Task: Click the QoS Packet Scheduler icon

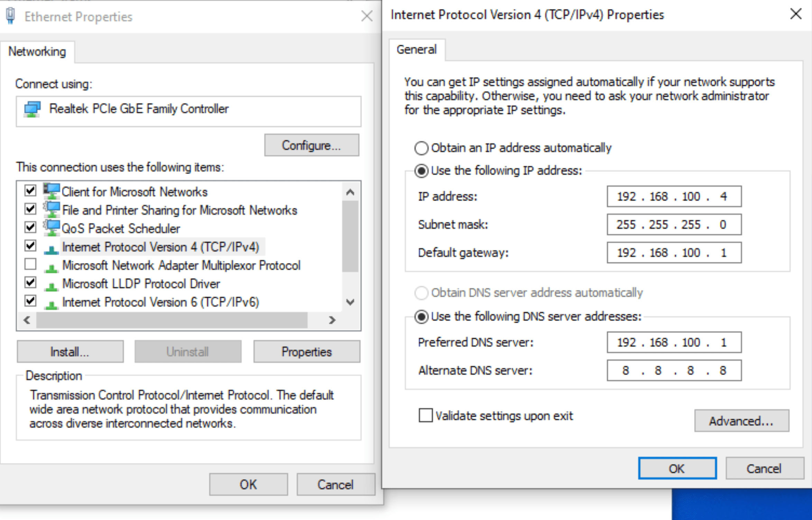Action: 52,228
